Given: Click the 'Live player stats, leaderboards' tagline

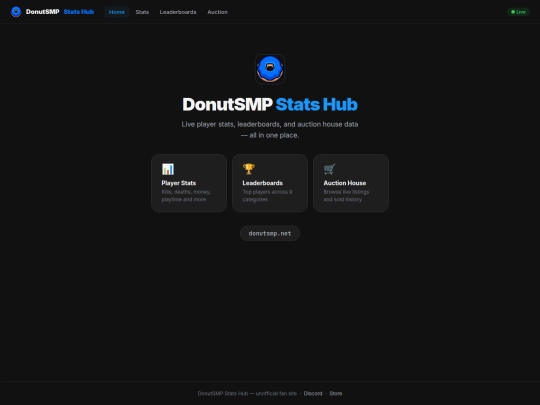Looking at the screenshot, I should (x=270, y=129).
